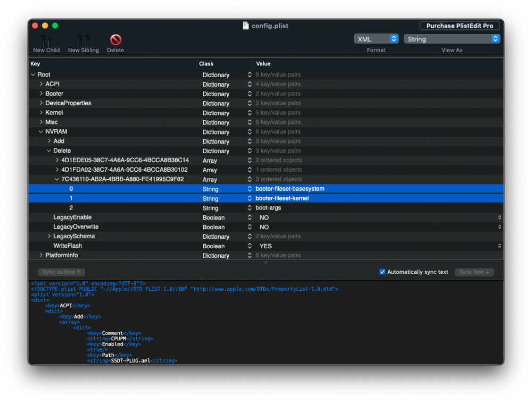Click the Value column header
This screenshot has width=532, height=402.
[x=263, y=64]
